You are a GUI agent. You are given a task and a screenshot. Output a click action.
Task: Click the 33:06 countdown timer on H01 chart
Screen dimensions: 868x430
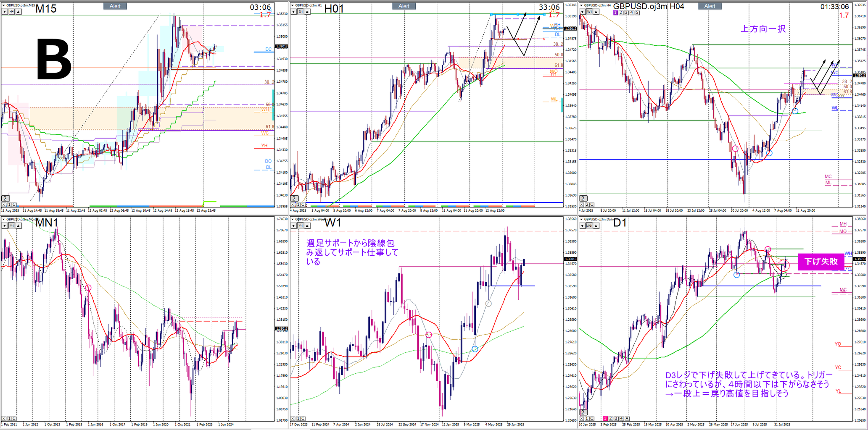click(x=549, y=8)
